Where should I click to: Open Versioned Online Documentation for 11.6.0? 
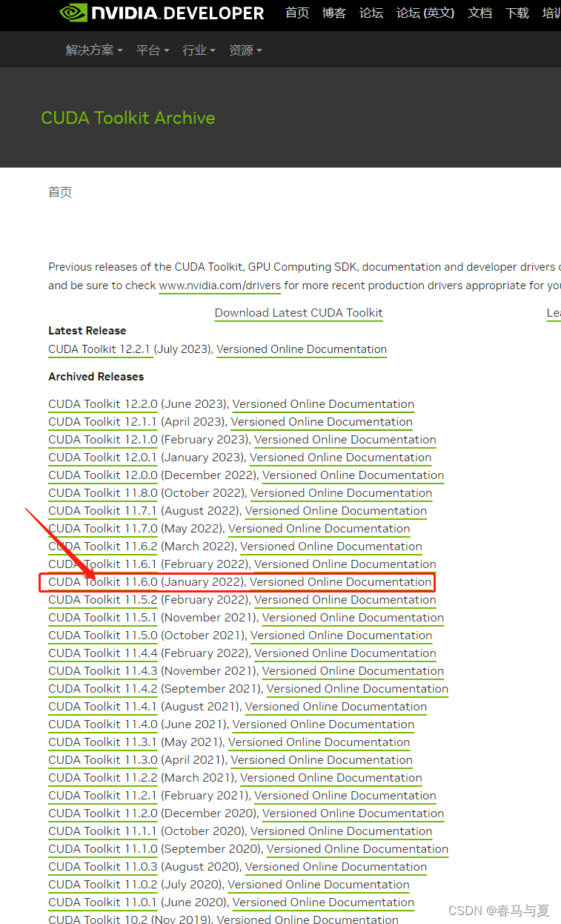coord(341,582)
